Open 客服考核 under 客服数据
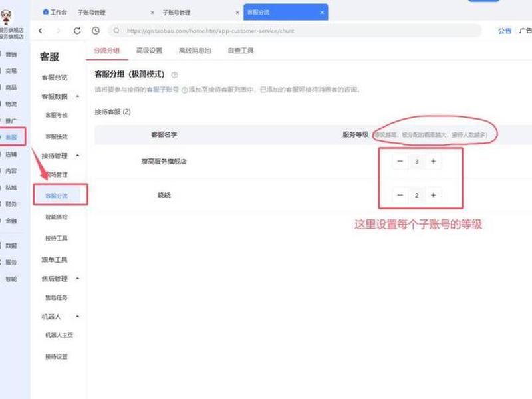This screenshot has width=532, height=399. tap(57, 115)
